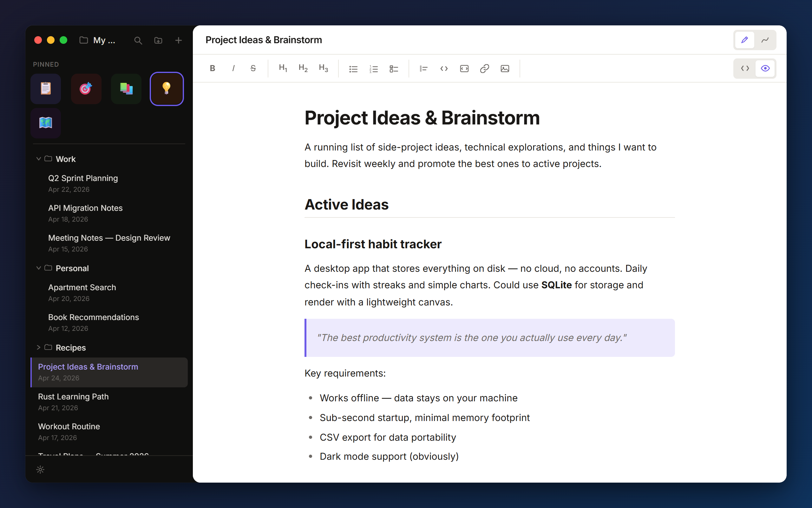812x508 pixels.
Task: Click the CSV export bullet
Action: click(x=388, y=437)
